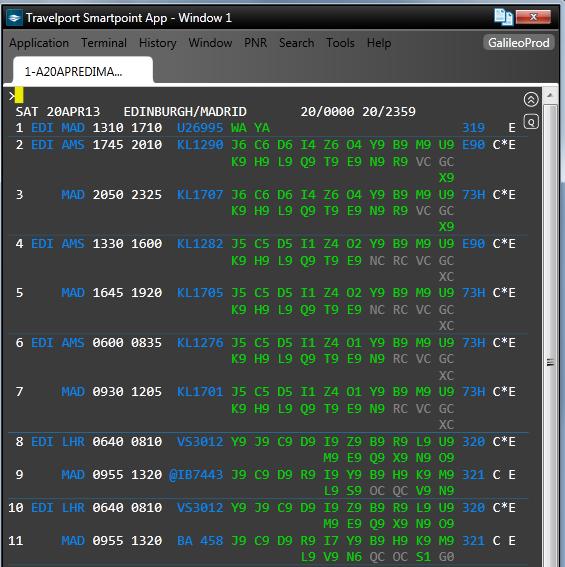
Task: Open the History menu
Action: pos(158,43)
